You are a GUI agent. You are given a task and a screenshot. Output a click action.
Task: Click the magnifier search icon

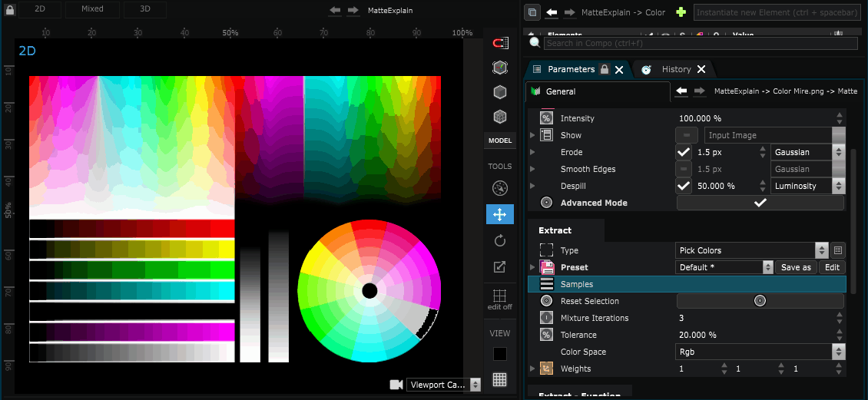(535, 42)
